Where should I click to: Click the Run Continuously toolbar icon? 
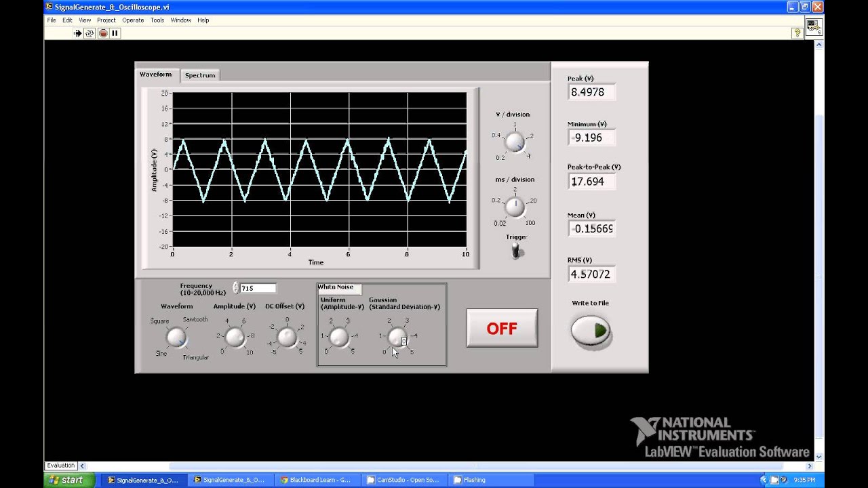[x=90, y=33]
